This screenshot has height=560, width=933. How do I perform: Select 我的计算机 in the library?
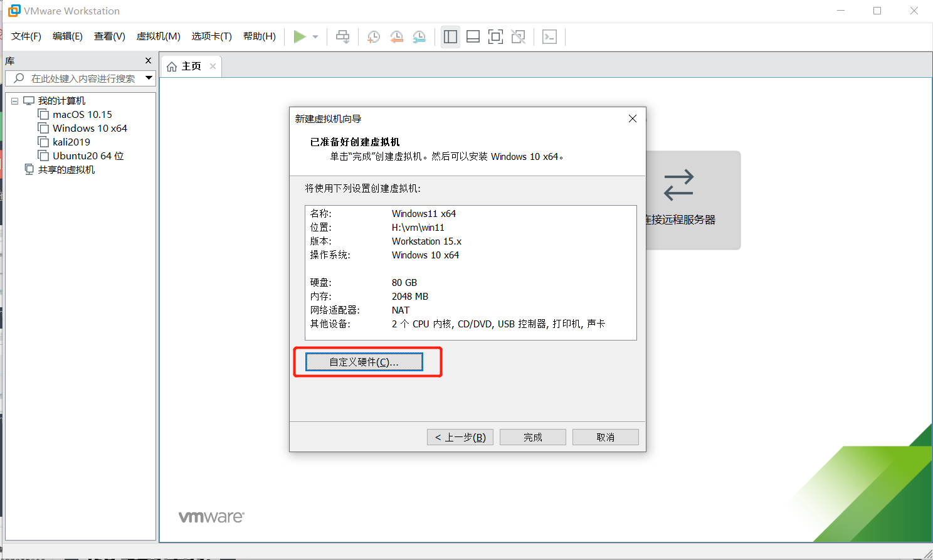61,101
